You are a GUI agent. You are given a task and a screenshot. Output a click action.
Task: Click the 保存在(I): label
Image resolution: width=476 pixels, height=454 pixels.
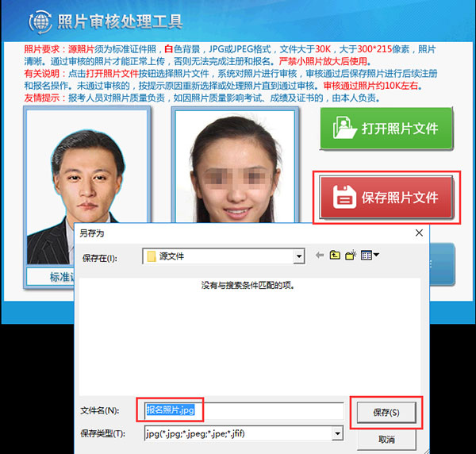[x=100, y=258]
